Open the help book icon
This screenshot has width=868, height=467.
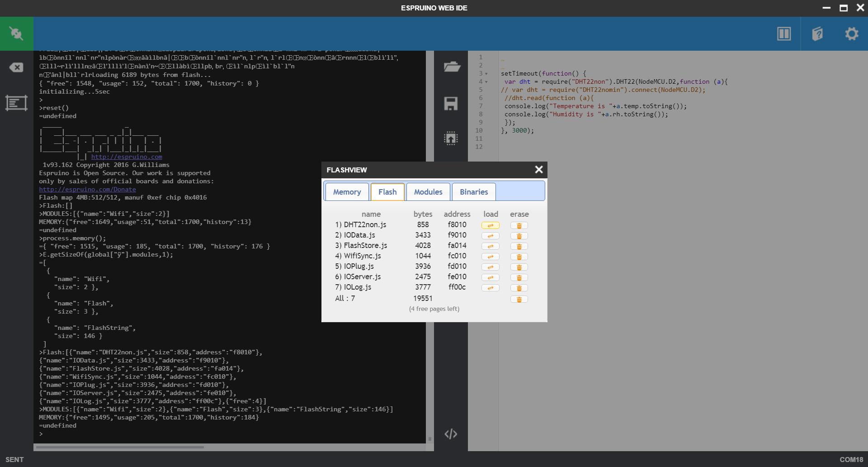(817, 33)
